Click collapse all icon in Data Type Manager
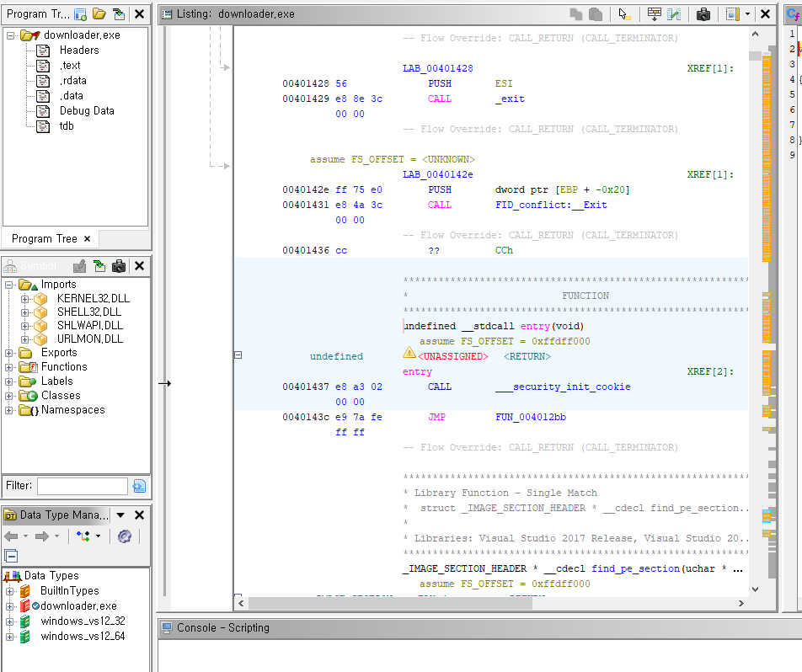The image size is (802, 672). click(11, 556)
